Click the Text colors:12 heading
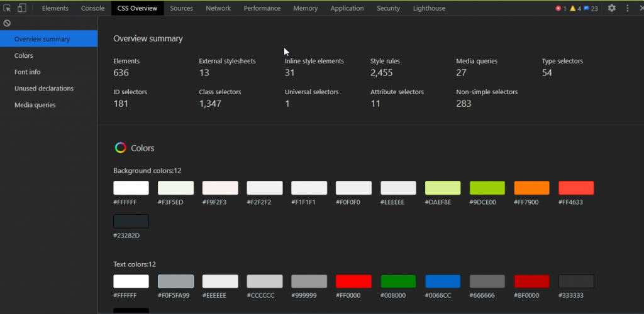Screen dimensions: 644x314 (135, 264)
